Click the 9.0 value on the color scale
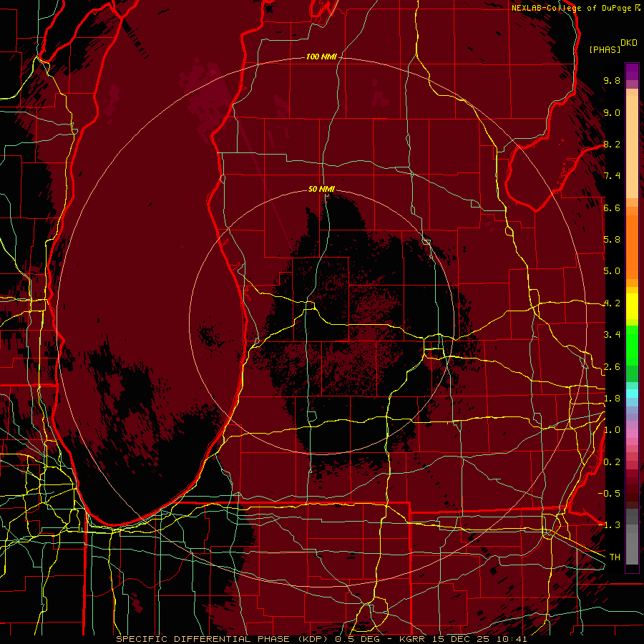The height and width of the screenshot is (644, 644). [x=612, y=112]
